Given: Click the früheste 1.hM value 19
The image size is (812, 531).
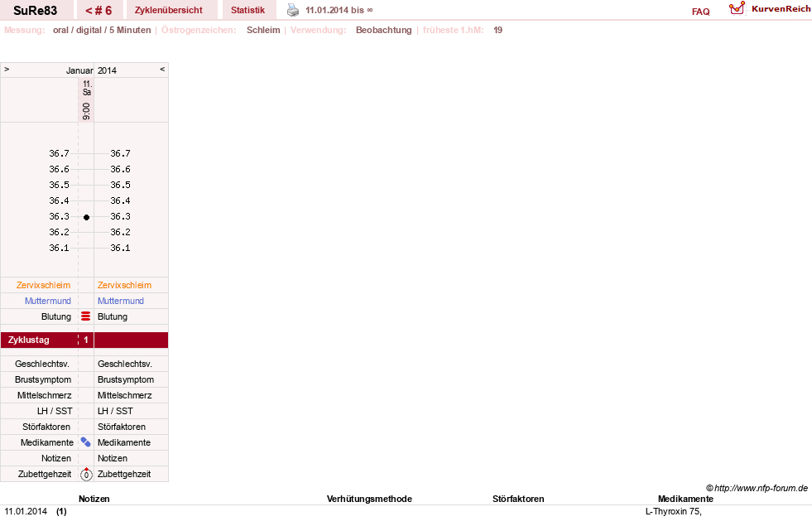Looking at the screenshot, I should click(497, 30).
